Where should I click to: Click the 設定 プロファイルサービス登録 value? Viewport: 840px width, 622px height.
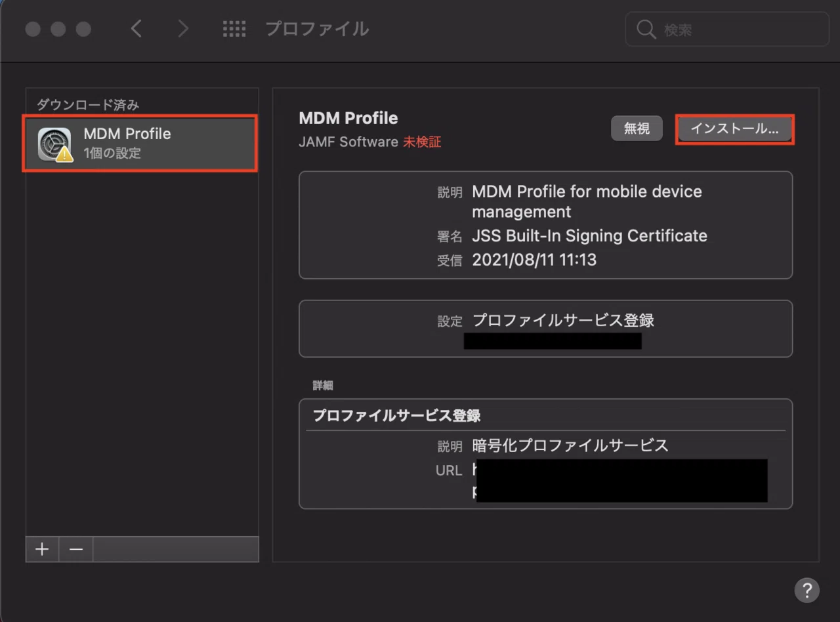click(x=563, y=321)
